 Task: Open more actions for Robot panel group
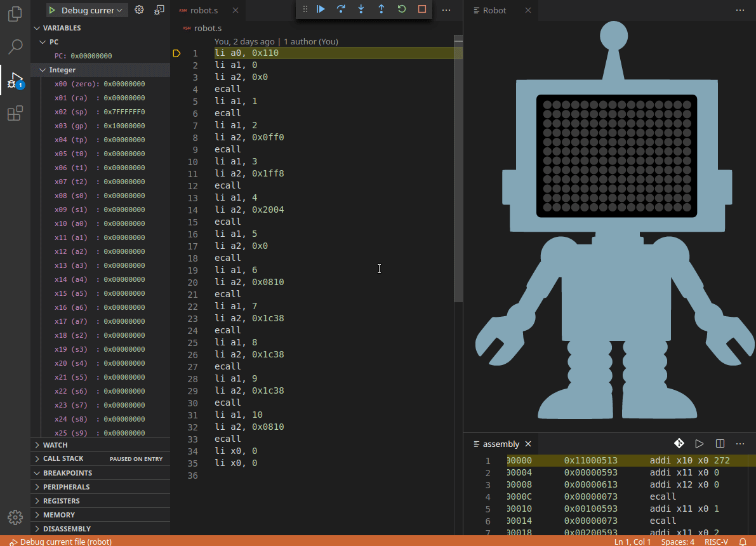(x=740, y=10)
